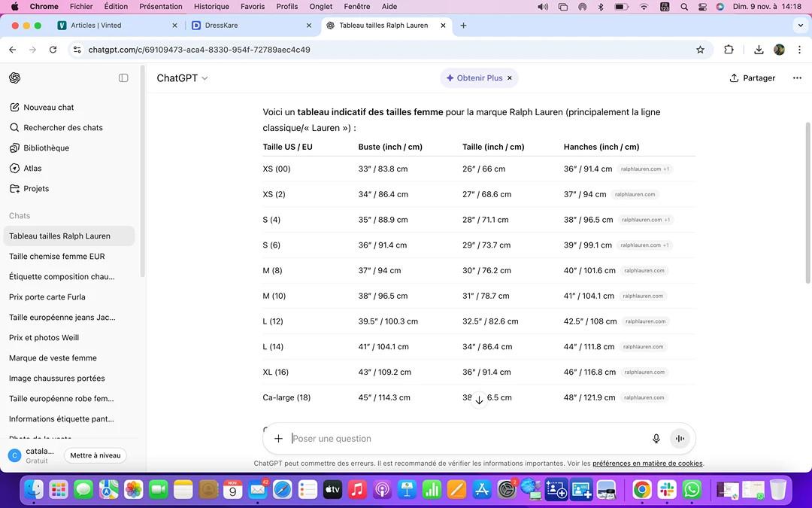Image resolution: width=812 pixels, height=508 pixels.
Task: Share the chat via Partager
Action: [x=752, y=78]
